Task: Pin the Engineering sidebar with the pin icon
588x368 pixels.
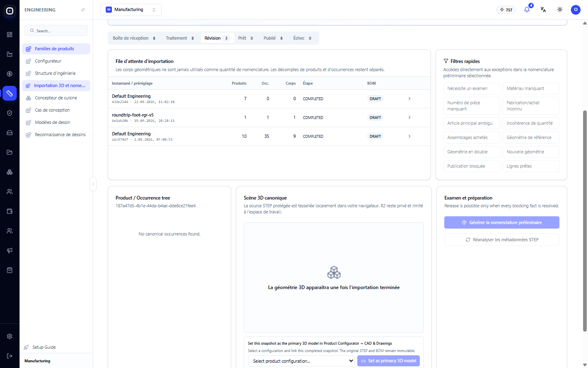Action: click(x=83, y=10)
